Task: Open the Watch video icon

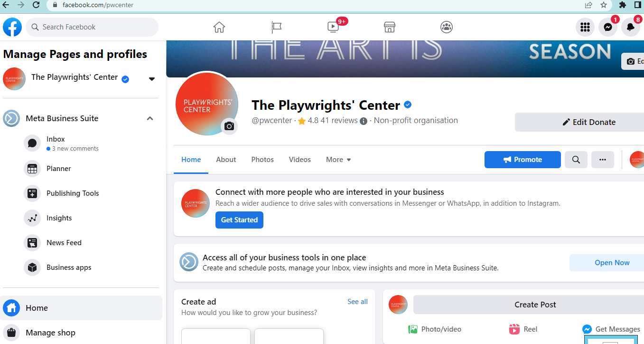Action: (x=333, y=27)
